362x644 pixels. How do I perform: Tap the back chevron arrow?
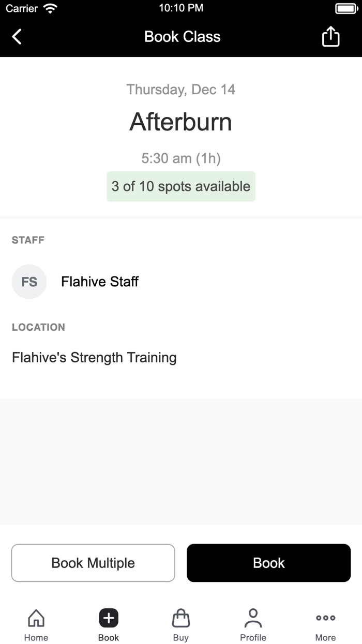16,36
